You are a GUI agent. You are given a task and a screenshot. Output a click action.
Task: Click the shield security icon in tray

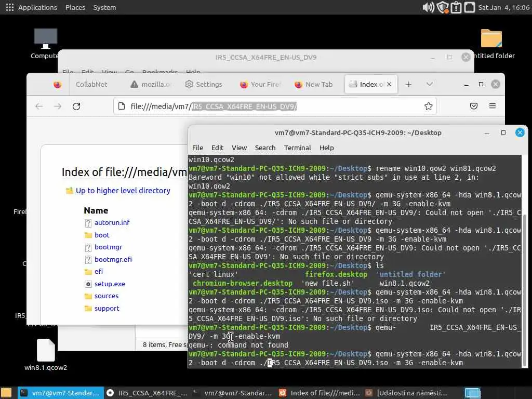pyautogui.click(x=443, y=7)
